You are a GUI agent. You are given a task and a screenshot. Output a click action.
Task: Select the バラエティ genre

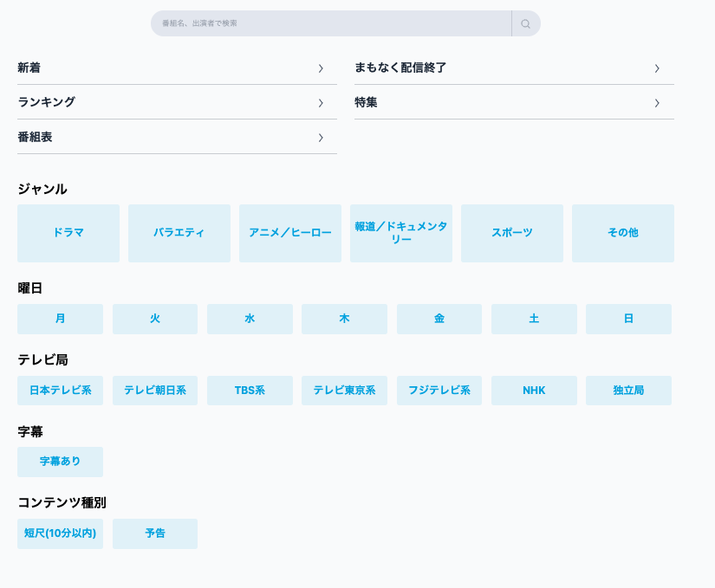[x=179, y=233]
